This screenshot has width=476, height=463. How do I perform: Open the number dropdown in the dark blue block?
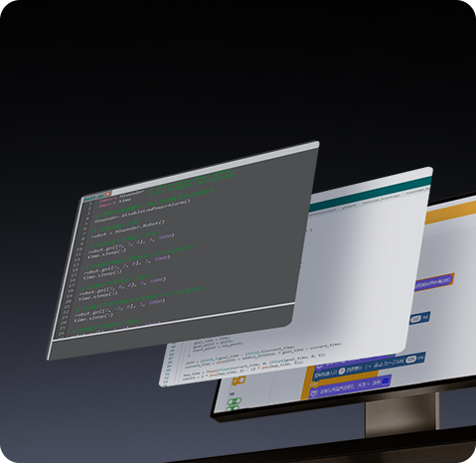coord(368,368)
